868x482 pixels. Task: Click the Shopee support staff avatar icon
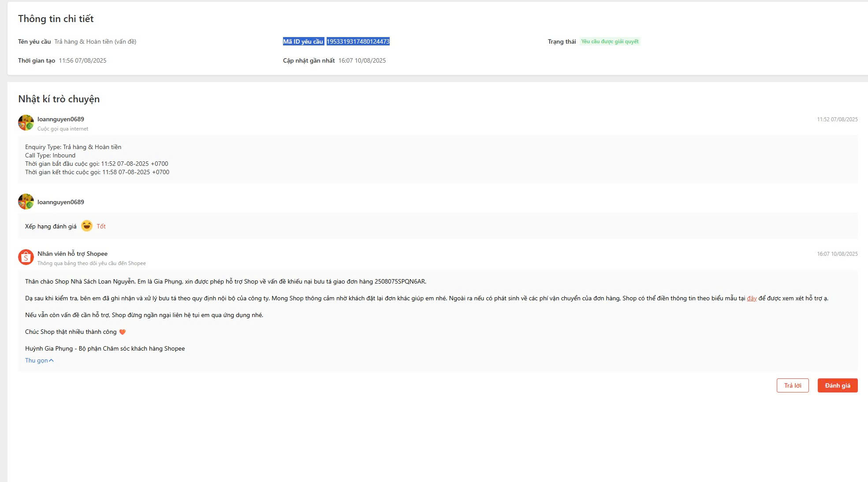tap(26, 257)
